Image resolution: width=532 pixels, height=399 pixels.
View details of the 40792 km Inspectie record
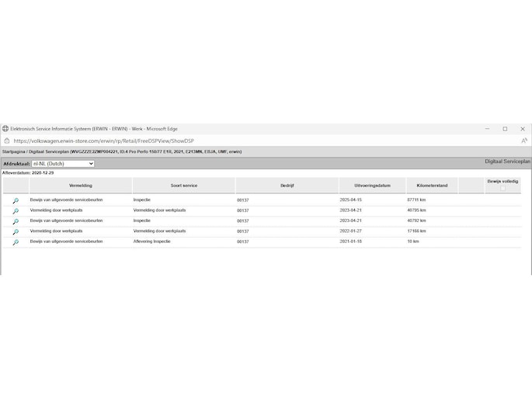[x=15, y=221]
